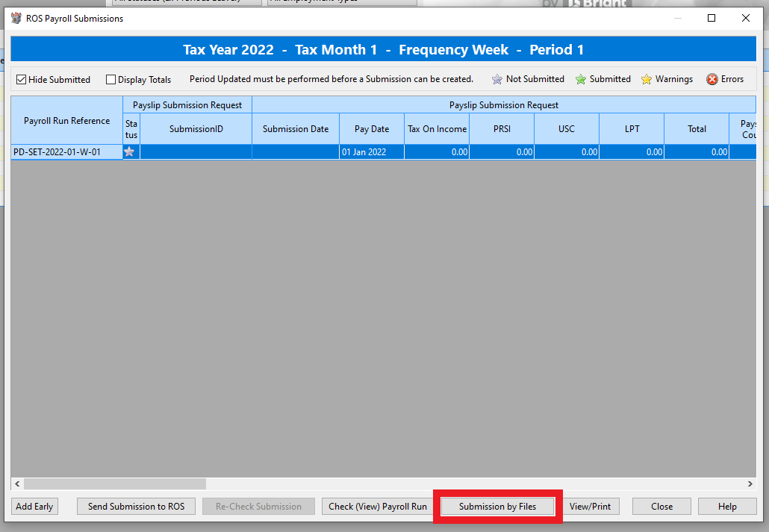Click the 01 Jan 2022 pay date cell

click(372, 152)
